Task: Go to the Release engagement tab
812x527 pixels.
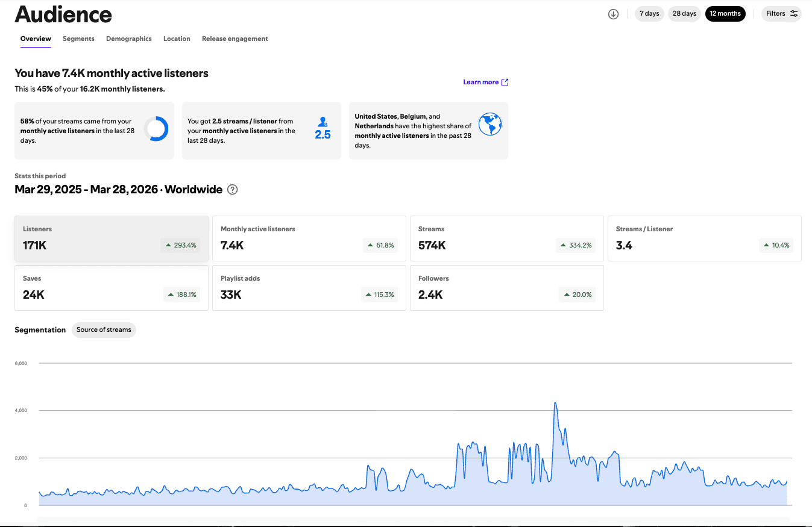Action: tap(235, 39)
